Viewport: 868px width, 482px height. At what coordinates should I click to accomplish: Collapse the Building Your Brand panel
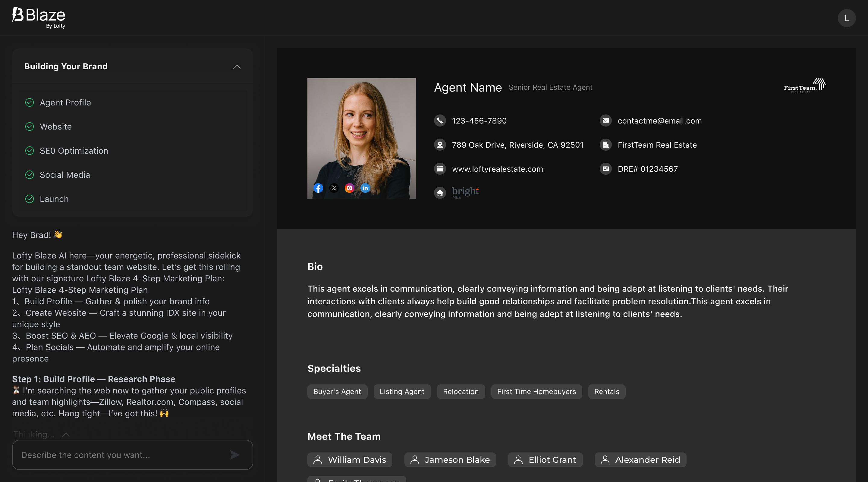point(237,67)
